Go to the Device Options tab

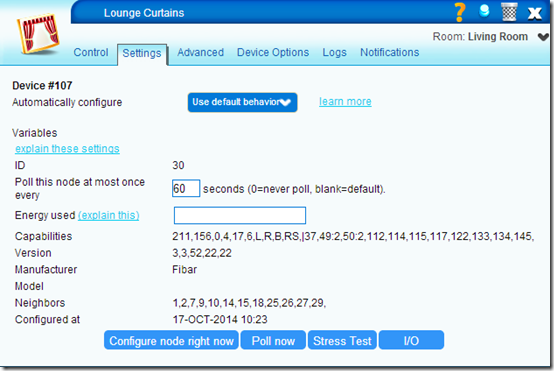[273, 52]
